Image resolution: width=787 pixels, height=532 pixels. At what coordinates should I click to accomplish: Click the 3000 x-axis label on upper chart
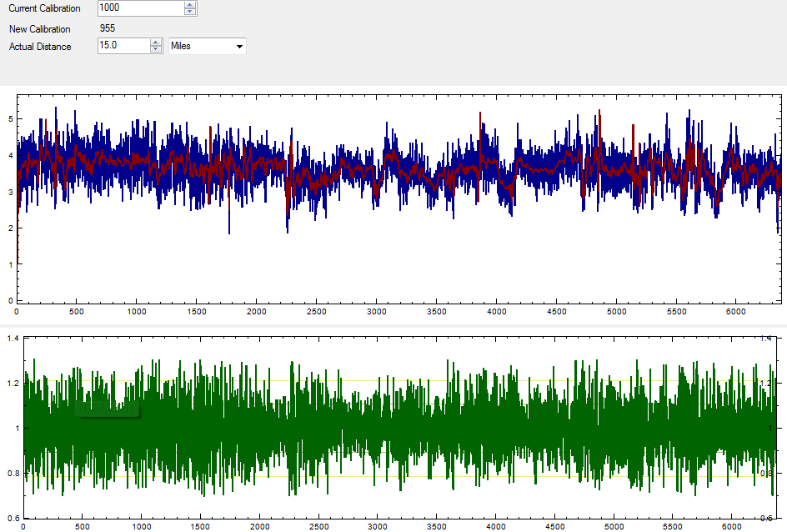pyautogui.click(x=376, y=311)
